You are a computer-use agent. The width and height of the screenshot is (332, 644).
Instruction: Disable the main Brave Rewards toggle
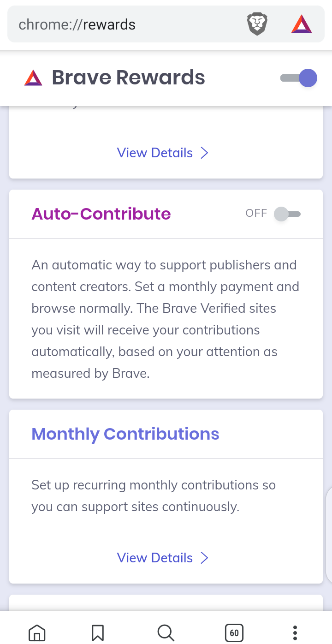point(300,78)
